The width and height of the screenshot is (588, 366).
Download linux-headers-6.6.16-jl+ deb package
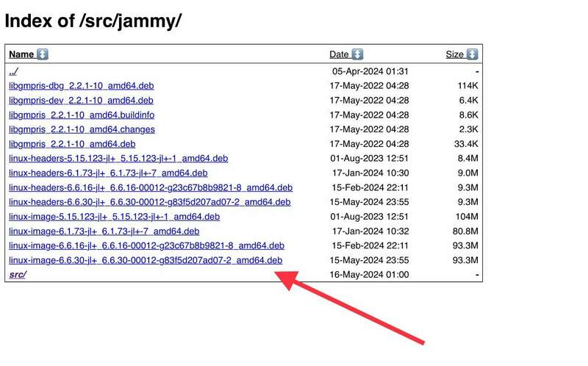click(x=151, y=187)
